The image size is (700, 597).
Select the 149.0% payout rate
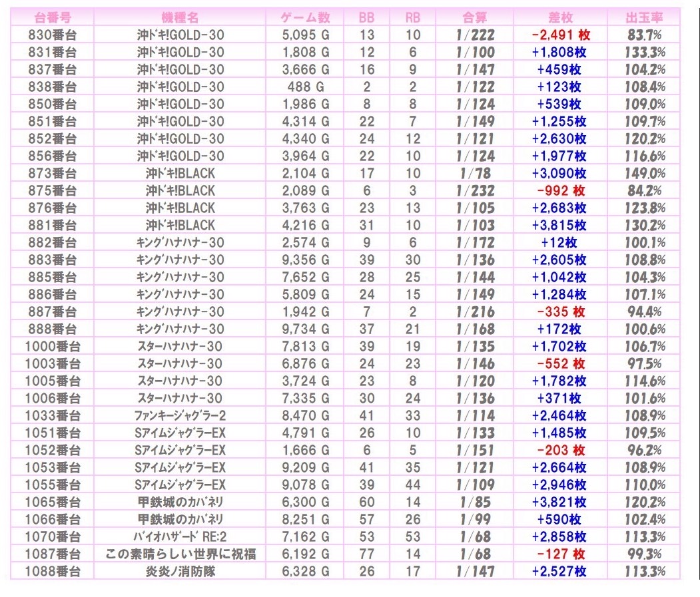coord(645,173)
